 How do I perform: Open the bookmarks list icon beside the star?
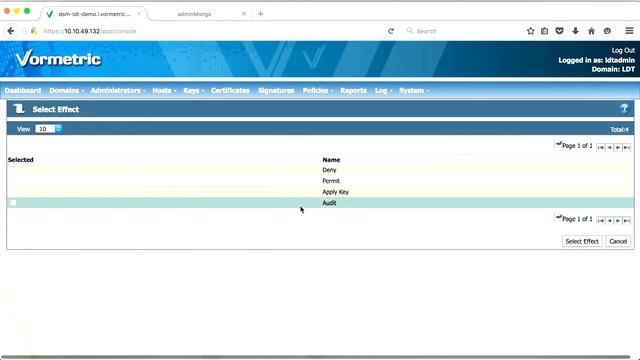pyautogui.click(x=544, y=31)
